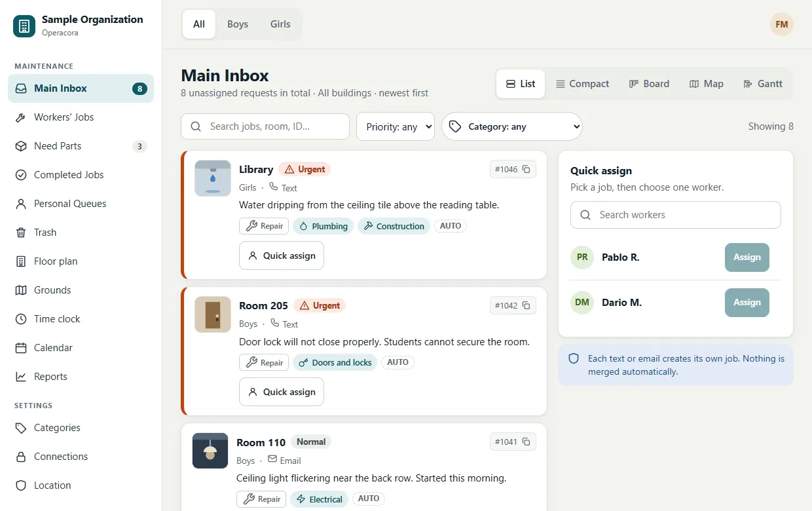Click the Need Parts count badge 3
The height and width of the screenshot is (511, 812).
139,146
